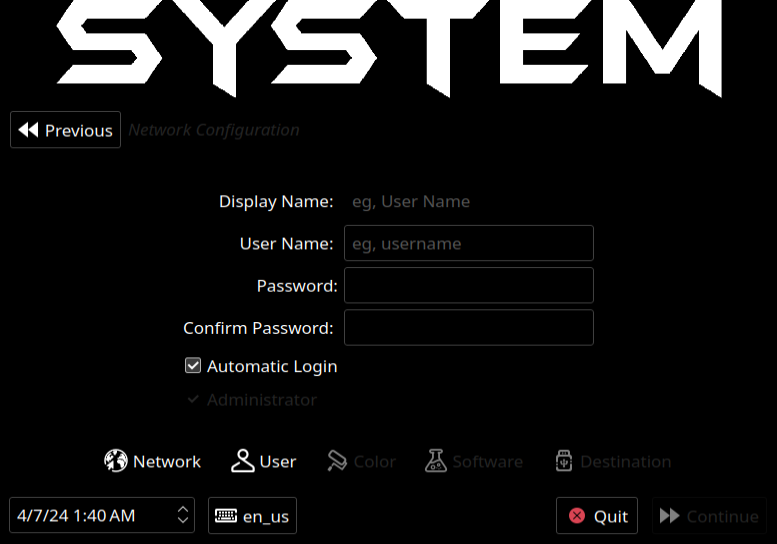Click the SYSTEM logo banner
Image resolution: width=777 pixels, height=544 pixels.
(x=388, y=45)
